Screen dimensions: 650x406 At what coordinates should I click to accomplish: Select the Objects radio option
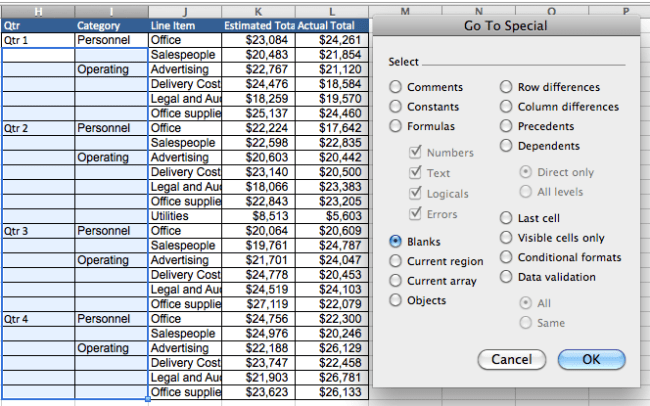397,300
